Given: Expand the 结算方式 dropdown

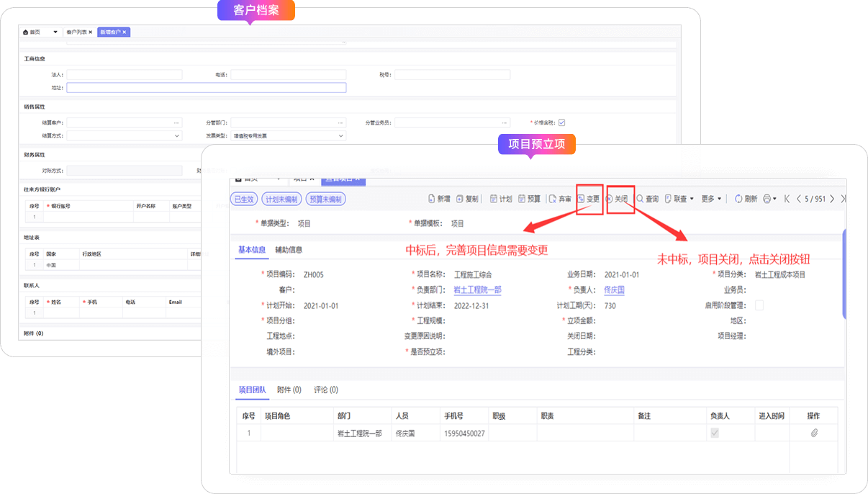Looking at the screenshot, I should 177,135.
